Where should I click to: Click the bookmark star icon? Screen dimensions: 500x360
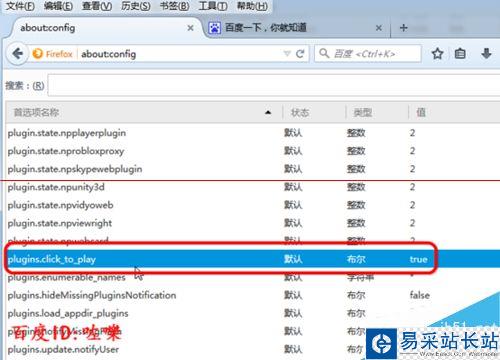437,54
